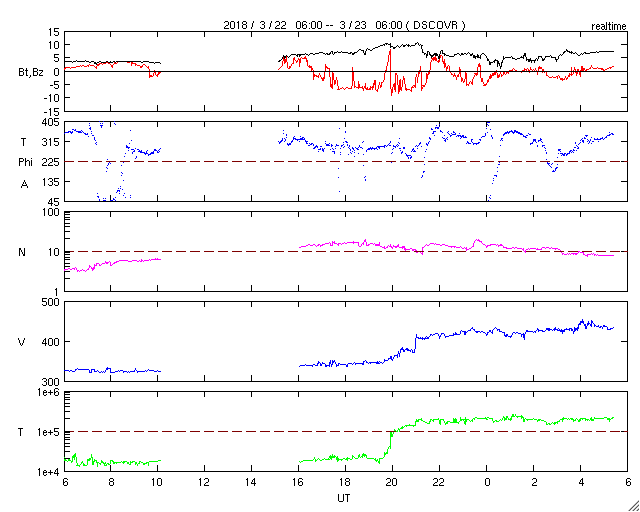Click the '2' hour tick label
This screenshot has height=512, width=640.
533,482
